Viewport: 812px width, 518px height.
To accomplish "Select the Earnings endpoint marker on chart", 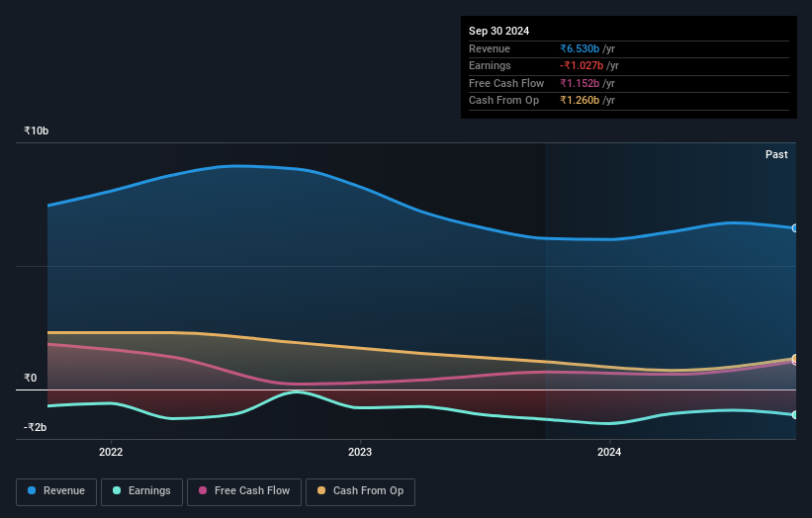I will pos(795,415).
